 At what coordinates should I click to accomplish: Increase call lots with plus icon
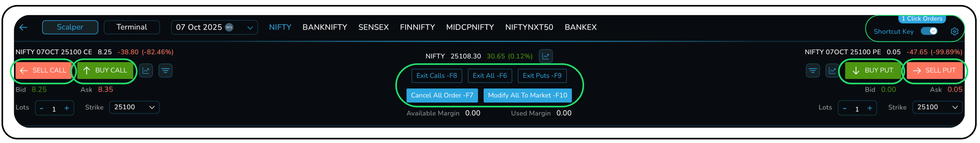(x=67, y=108)
